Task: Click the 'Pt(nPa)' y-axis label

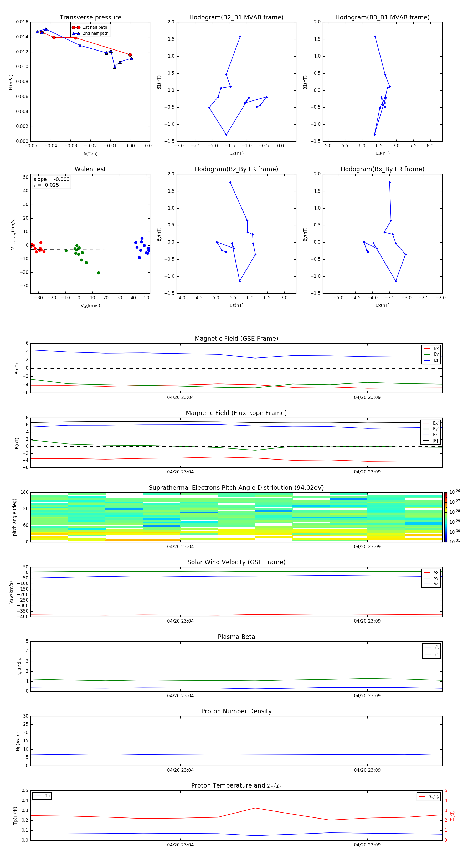Action: (11, 82)
